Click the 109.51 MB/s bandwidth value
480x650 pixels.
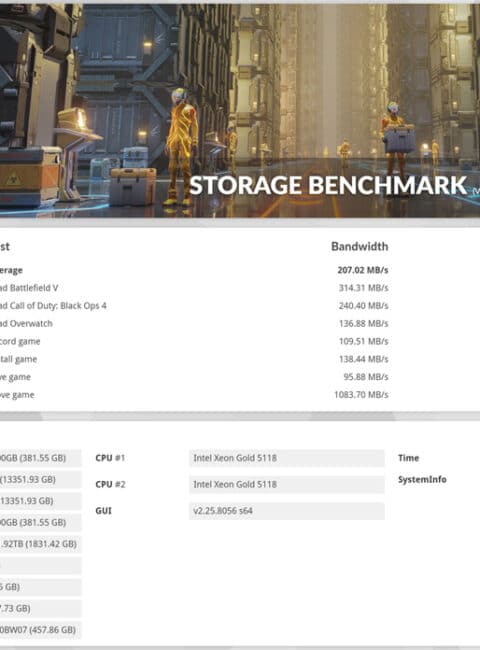(364, 341)
